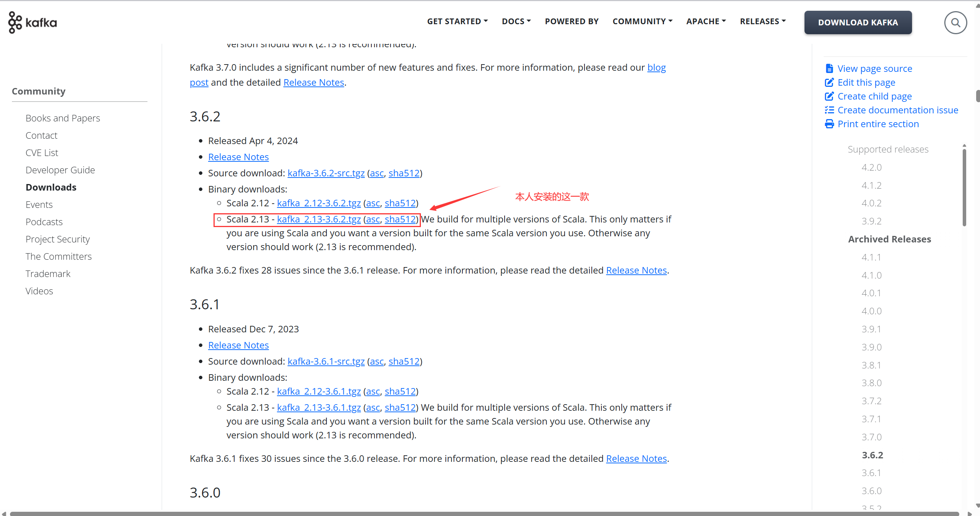980x516 pixels.
Task: Expand the Get Started dropdown menu
Action: tap(457, 22)
